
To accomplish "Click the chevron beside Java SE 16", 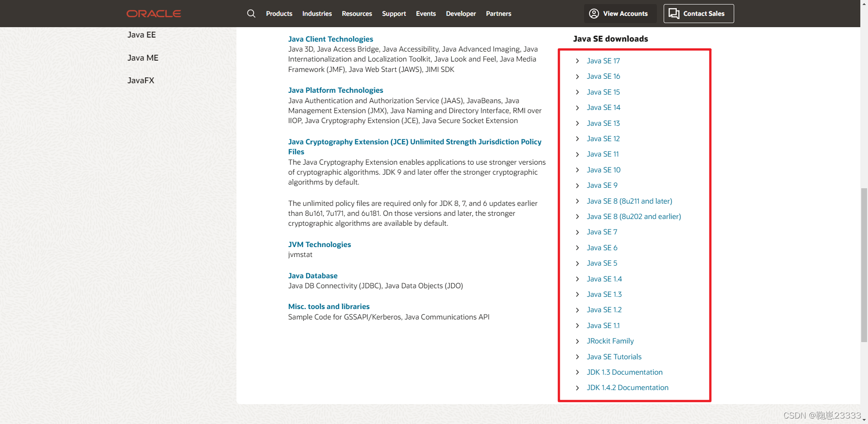I will click(x=577, y=76).
